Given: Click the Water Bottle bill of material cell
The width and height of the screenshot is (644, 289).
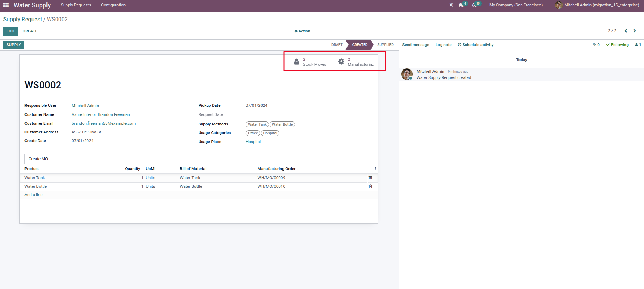Looking at the screenshot, I should (191, 186).
